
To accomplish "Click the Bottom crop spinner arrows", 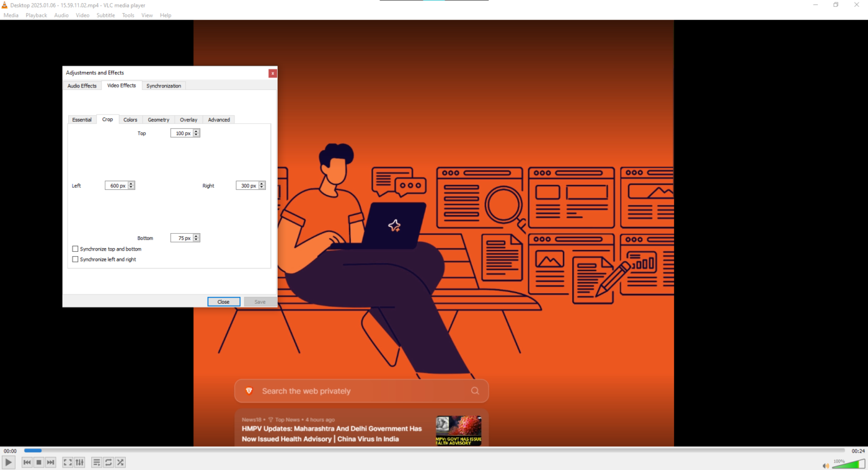I will point(197,238).
